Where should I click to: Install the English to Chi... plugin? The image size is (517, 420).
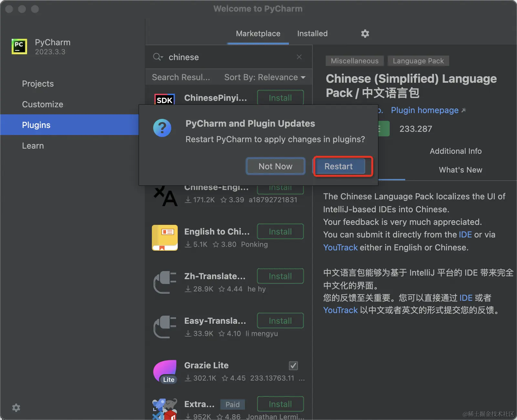click(x=280, y=231)
